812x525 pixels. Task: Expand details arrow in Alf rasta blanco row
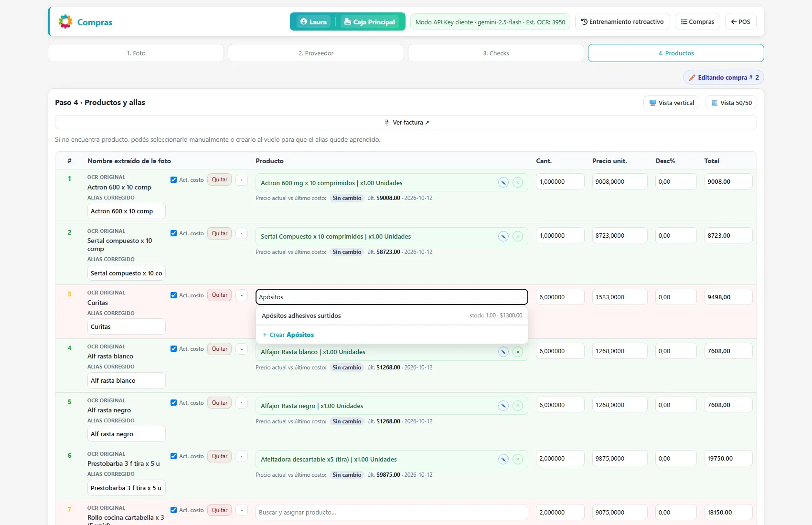(x=242, y=349)
